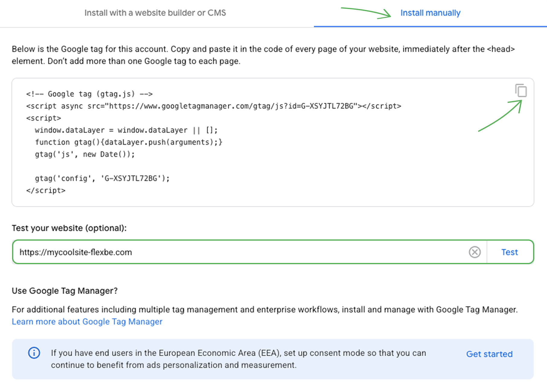Click the Google tag instruction paragraph

[x=263, y=55]
